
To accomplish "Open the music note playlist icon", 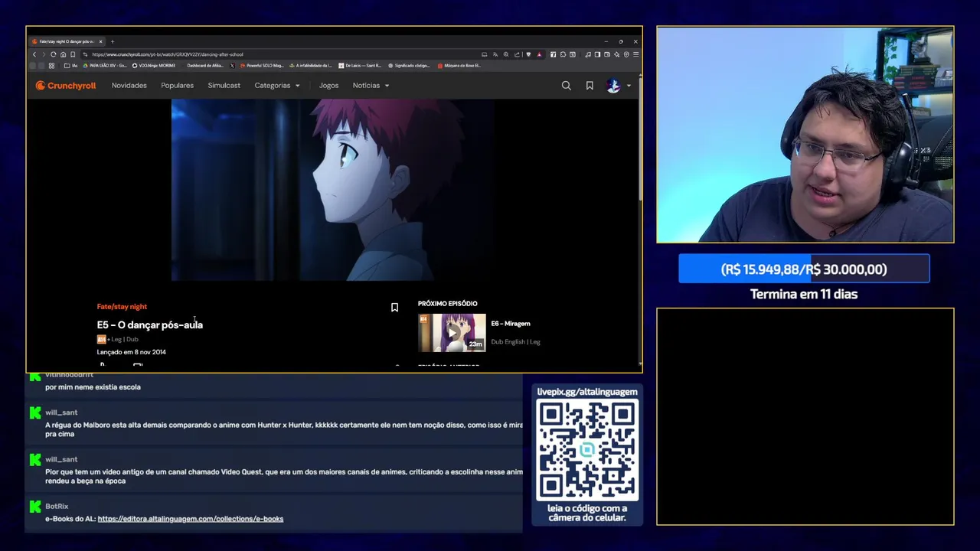I will (588, 54).
